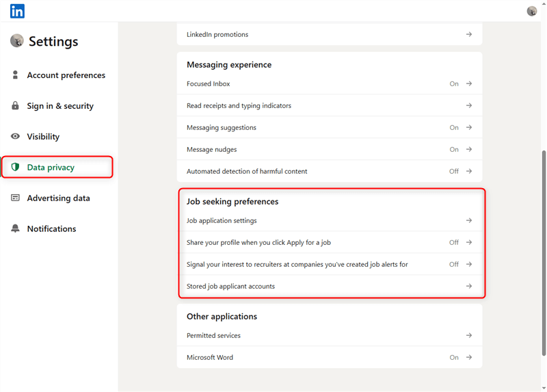Open Messaging suggestions setting

[x=330, y=127]
